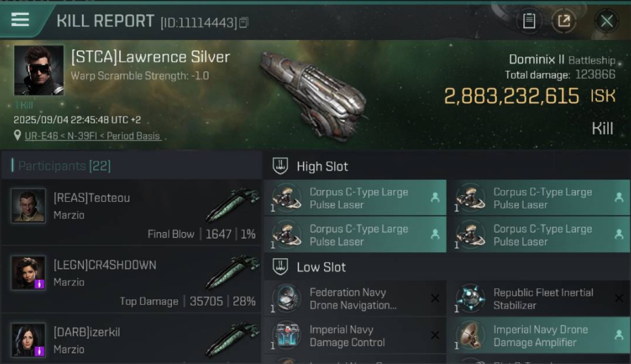Choose the Imperial Navy Drone Damage Amplifier

point(538,335)
